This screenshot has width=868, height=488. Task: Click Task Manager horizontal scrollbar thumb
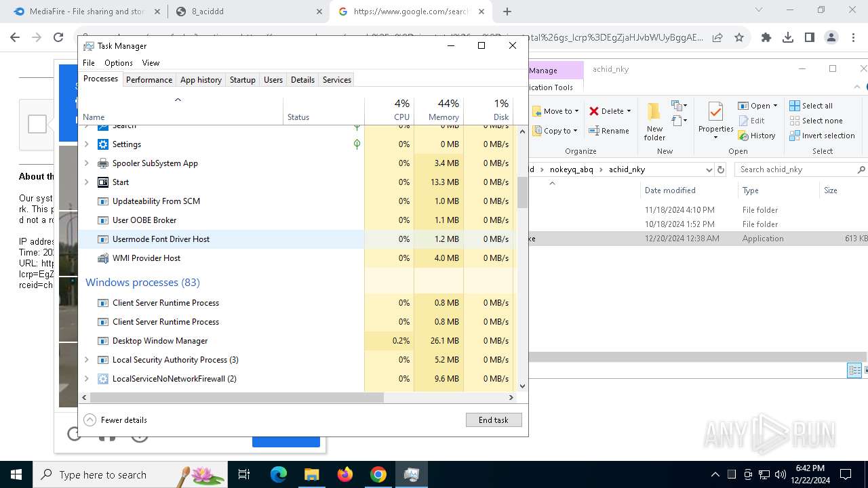(237, 398)
